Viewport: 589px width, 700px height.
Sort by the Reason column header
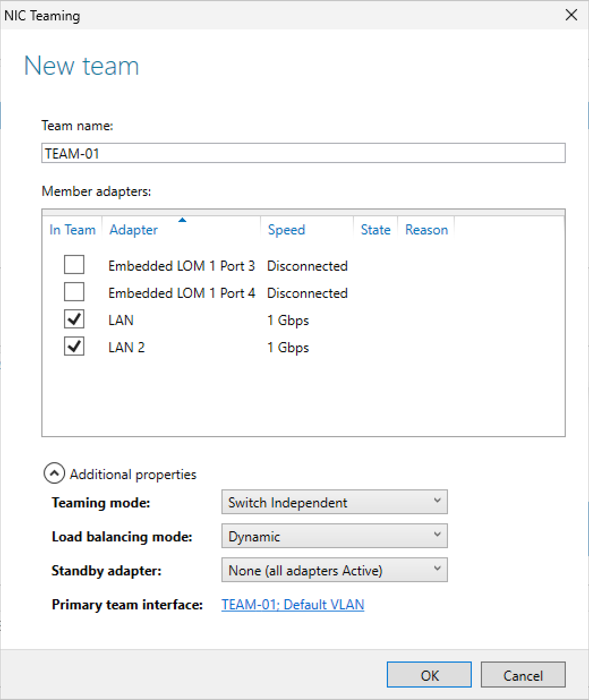426,230
